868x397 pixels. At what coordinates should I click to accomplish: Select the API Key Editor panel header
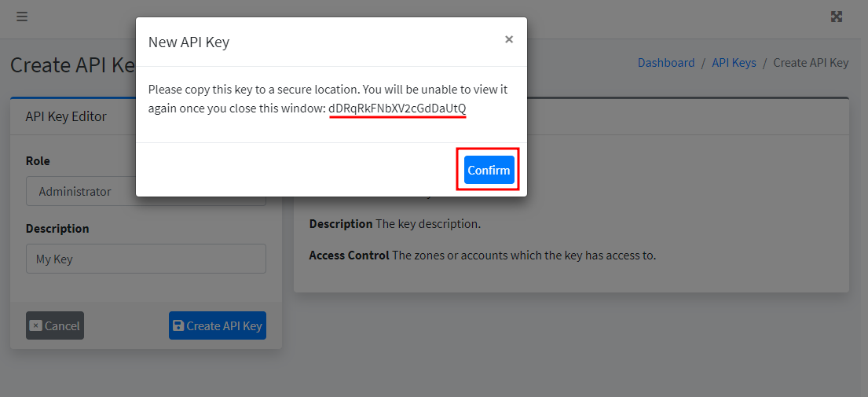(x=66, y=116)
